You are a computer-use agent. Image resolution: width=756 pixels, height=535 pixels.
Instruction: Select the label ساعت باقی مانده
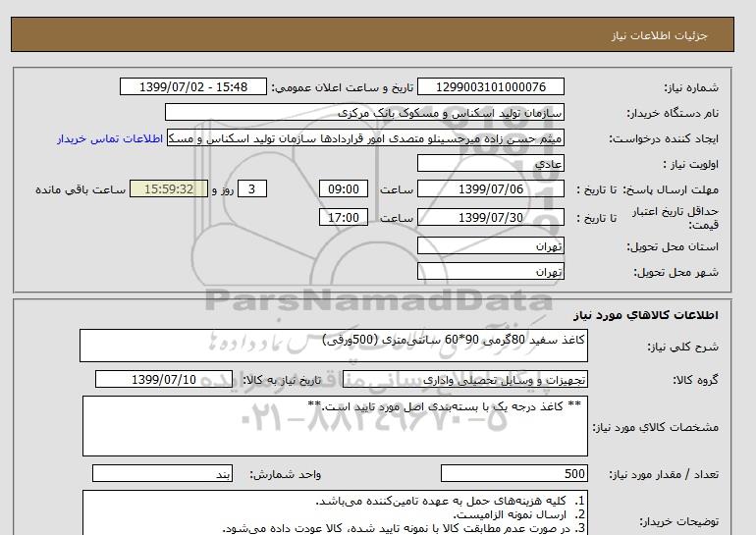(81, 189)
